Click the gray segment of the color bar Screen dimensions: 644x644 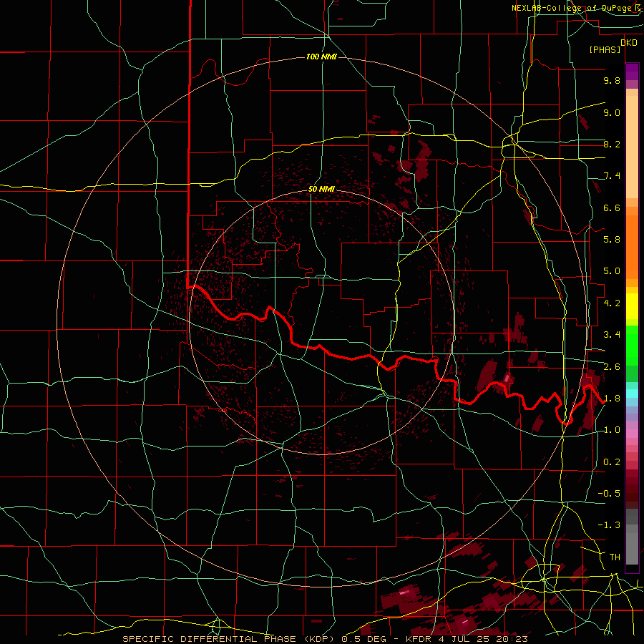[632, 537]
